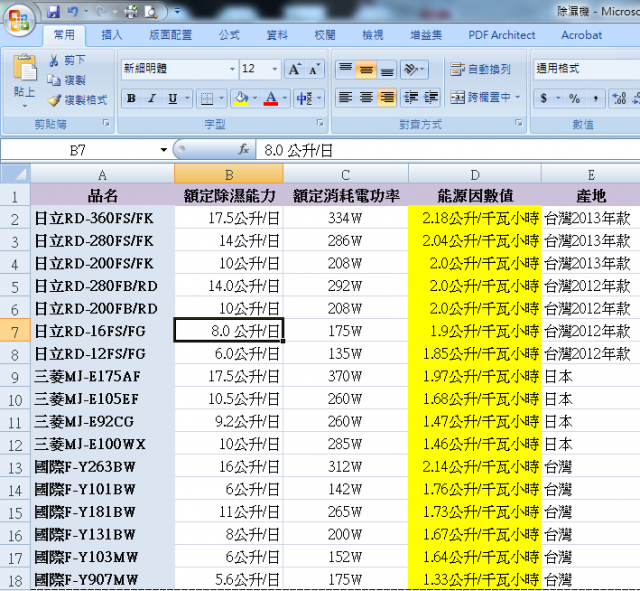Undo the last action
The width and height of the screenshot is (640, 591).
click(73, 12)
